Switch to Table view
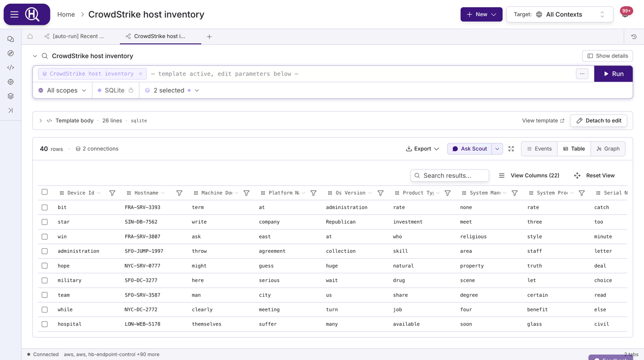644x360 pixels. [574, 149]
